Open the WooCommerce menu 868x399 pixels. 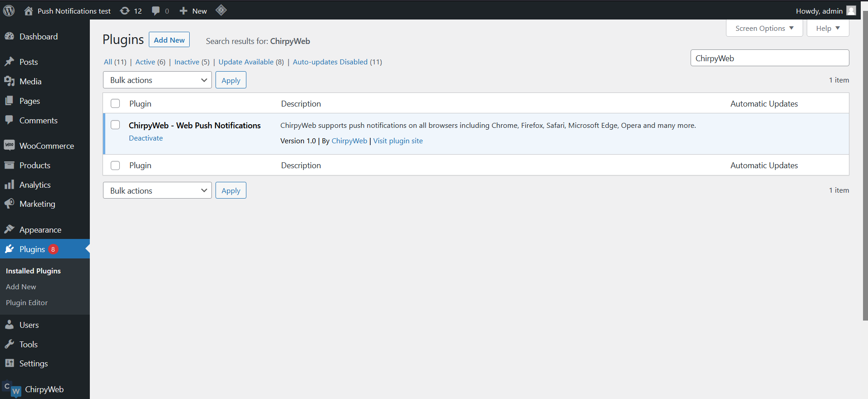pyautogui.click(x=47, y=146)
